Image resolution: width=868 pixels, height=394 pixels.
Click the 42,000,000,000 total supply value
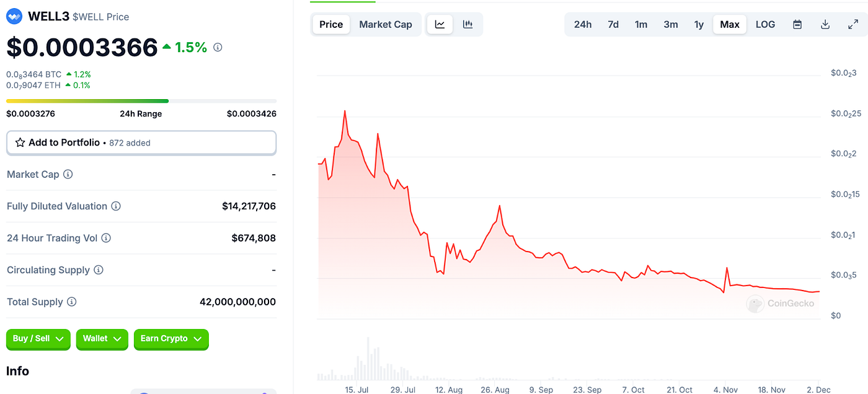click(237, 302)
